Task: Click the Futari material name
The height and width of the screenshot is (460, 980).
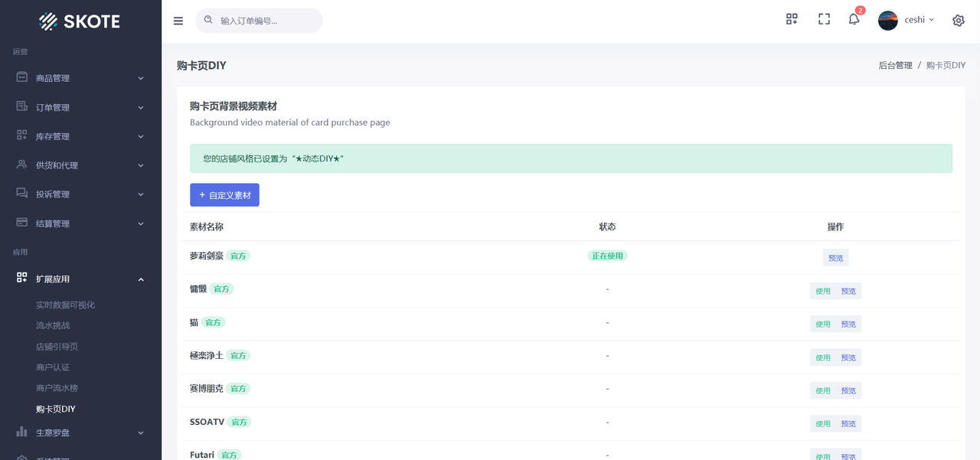Action: pyautogui.click(x=202, y=455)
